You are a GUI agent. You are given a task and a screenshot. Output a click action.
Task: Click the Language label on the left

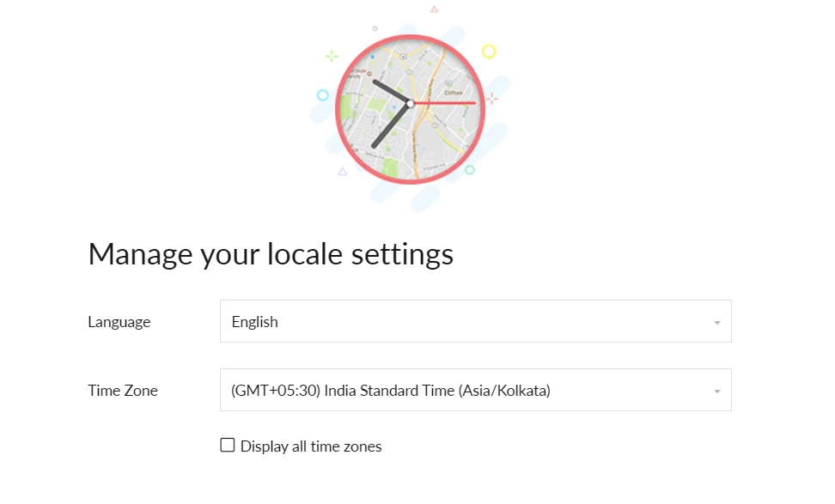point(119,321)
